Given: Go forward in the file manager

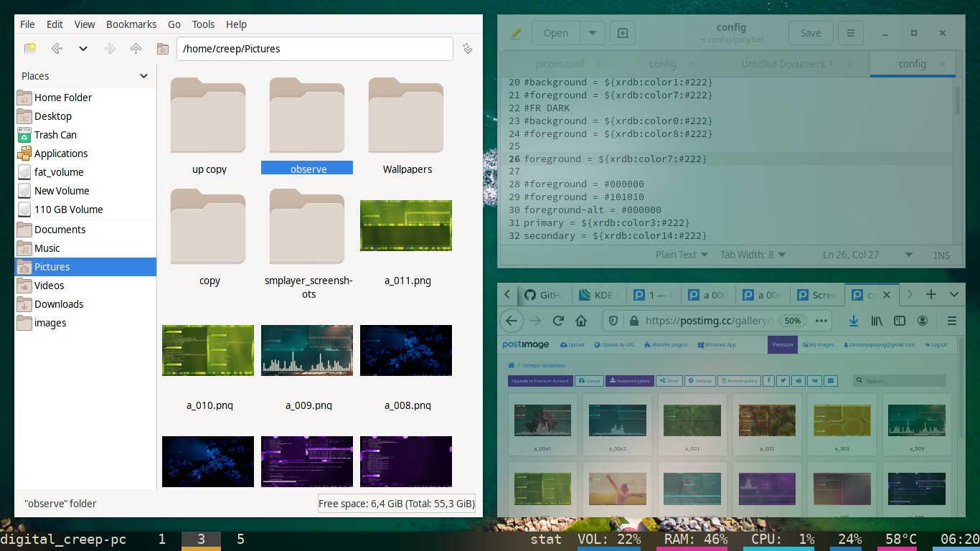Looking at the screenshot, I should tap(110, 49).
